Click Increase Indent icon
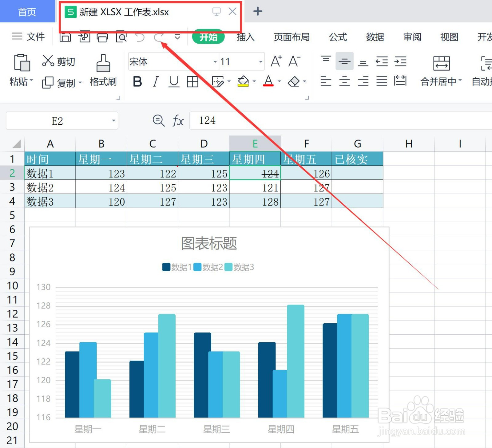492x448 pixels. [x=400, y=61]
